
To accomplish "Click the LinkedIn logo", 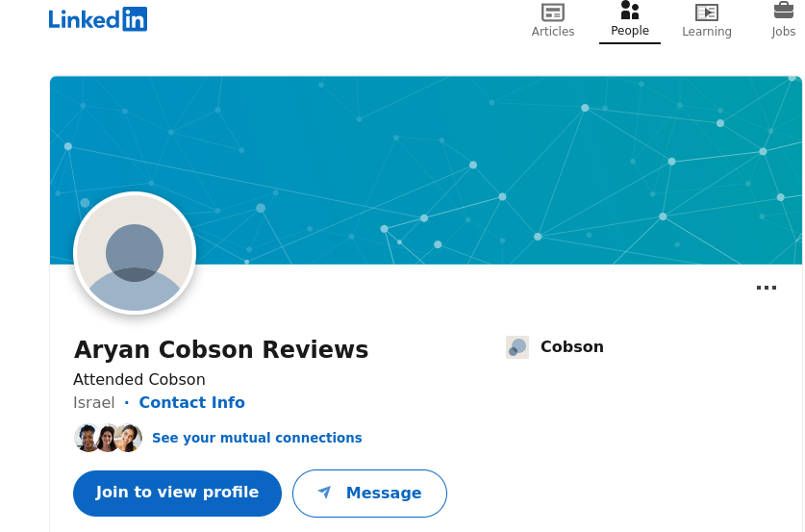I will coord(98,18).
